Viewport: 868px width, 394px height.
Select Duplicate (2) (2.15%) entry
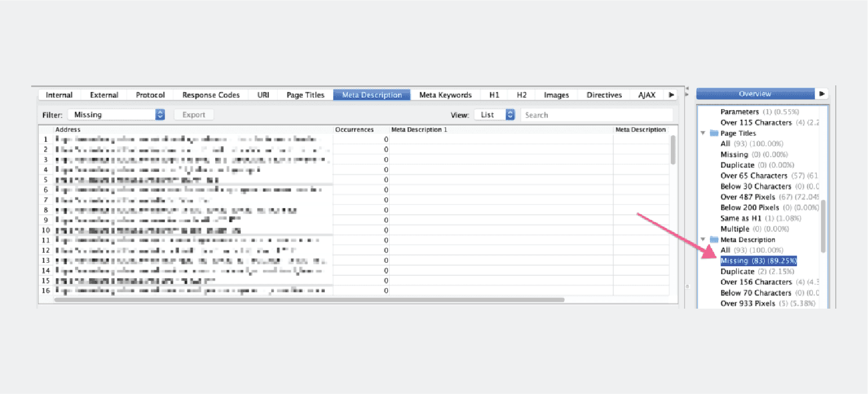point(757,271)
